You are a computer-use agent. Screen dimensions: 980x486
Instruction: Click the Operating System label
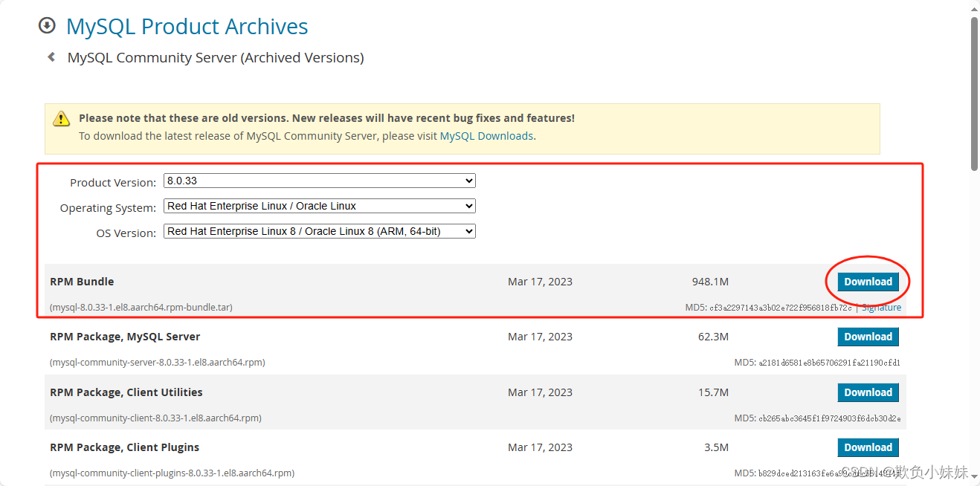[109, 208]
